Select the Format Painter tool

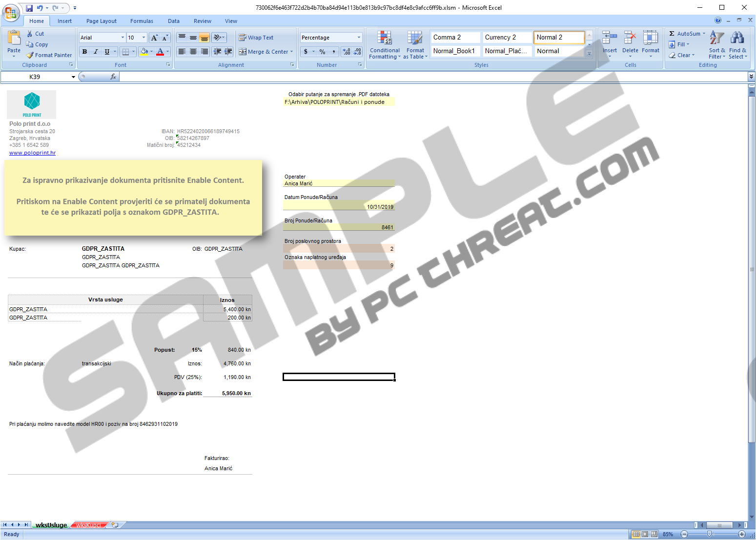click(49, 55)
